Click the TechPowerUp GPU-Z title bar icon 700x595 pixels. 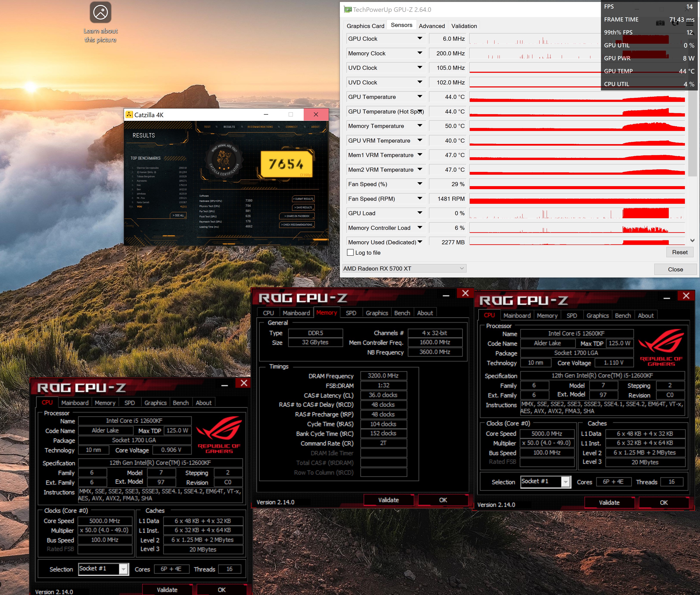(x=347, y=9)
